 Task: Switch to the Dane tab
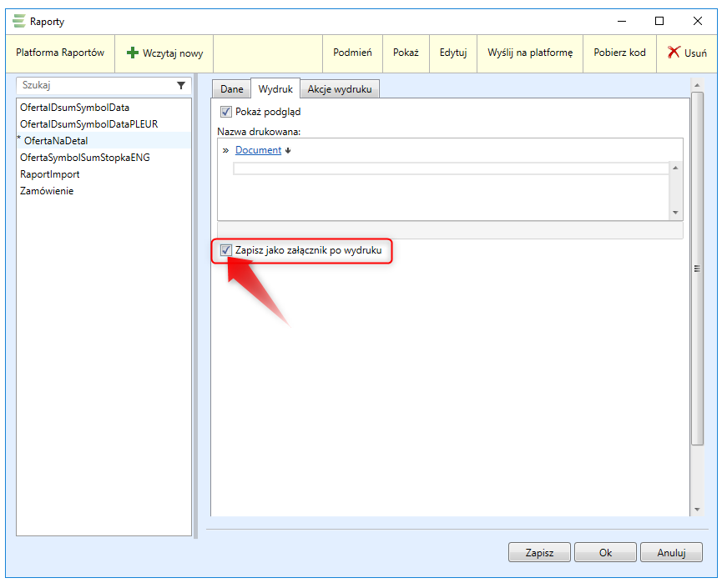tap(231, 89)
